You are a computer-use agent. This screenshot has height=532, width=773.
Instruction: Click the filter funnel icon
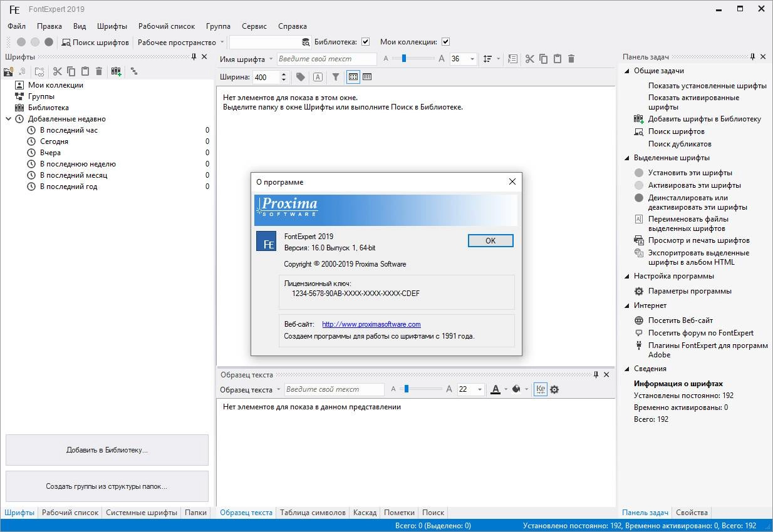coord(336,77)
